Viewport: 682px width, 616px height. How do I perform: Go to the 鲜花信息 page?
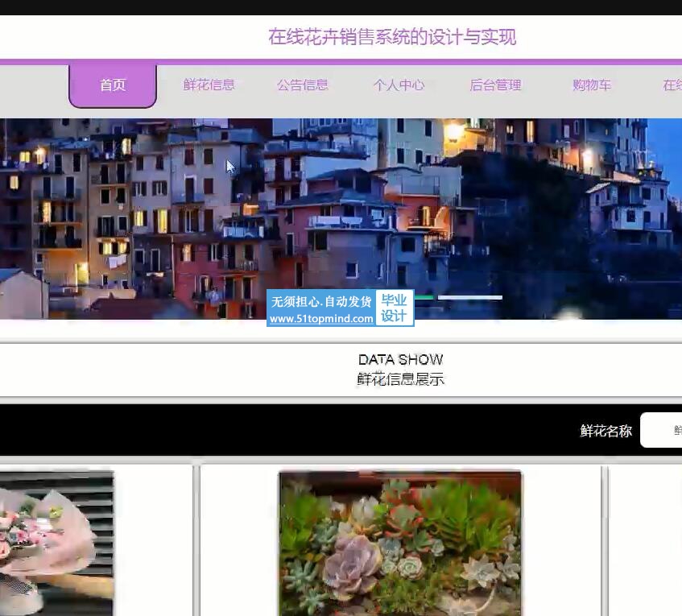click(x=209, y=85)
